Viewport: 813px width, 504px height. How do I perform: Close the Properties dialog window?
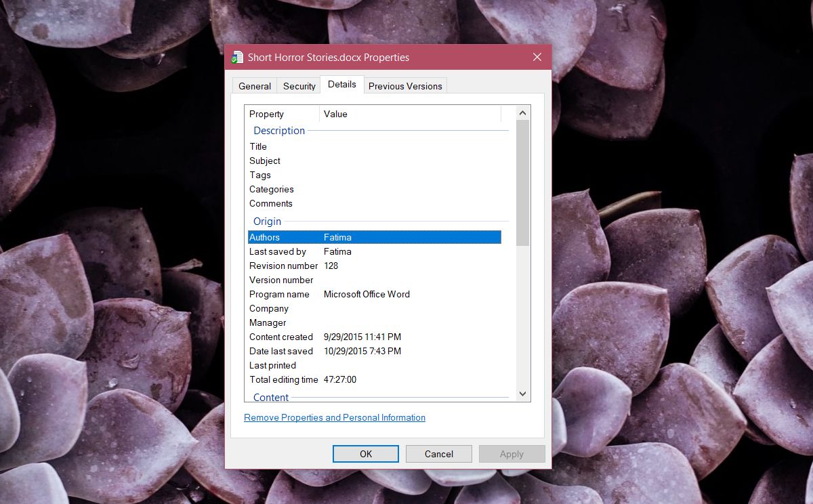click(537, 58)
